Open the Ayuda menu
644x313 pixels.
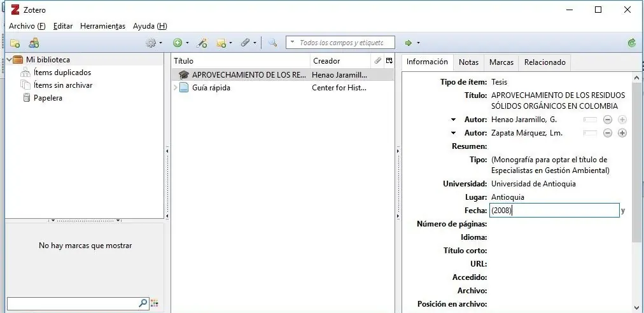(x=150, y=26)
